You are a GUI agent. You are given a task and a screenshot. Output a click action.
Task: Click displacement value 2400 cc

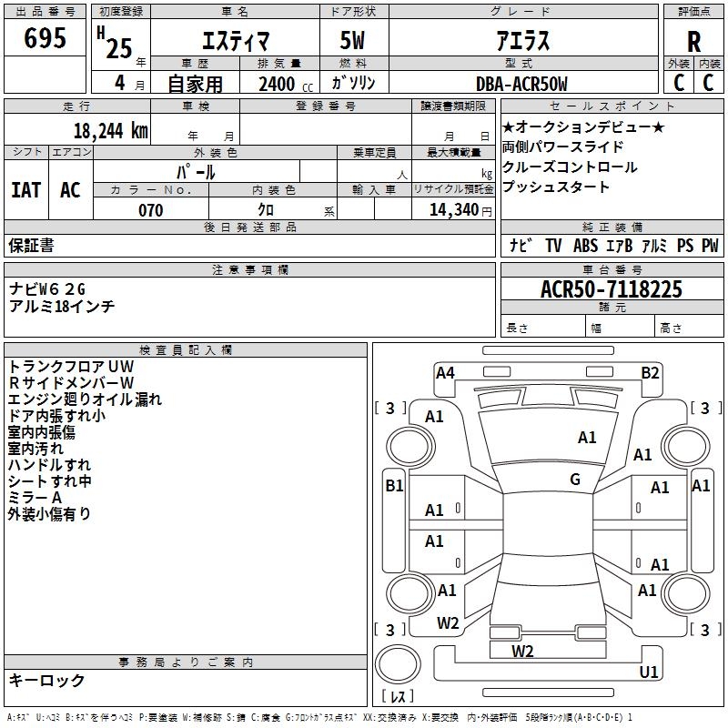click(286, 85)
